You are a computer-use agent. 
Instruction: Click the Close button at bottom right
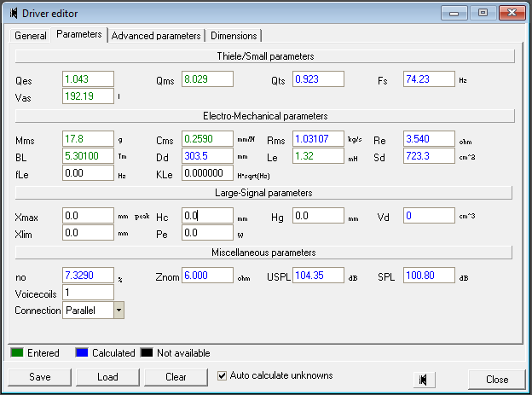pyautogui.click(x=497, y=380)
